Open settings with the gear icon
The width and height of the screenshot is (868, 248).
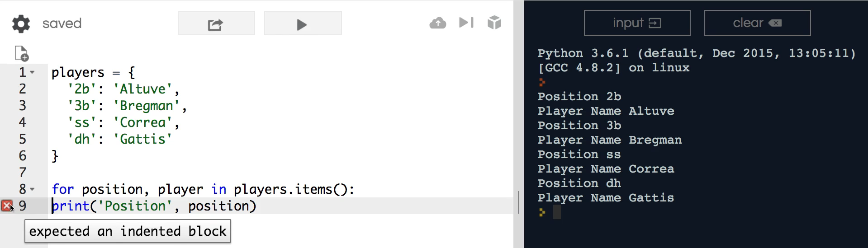tap(21, 23)
